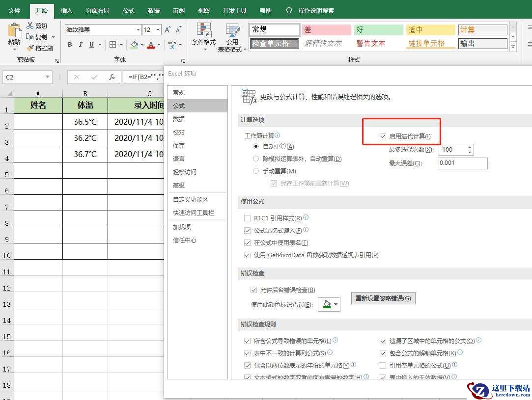This screenshot has height=400, width=532.
Task: Open the font size dropdown showing 12
Action: click(x=158, y=30)
